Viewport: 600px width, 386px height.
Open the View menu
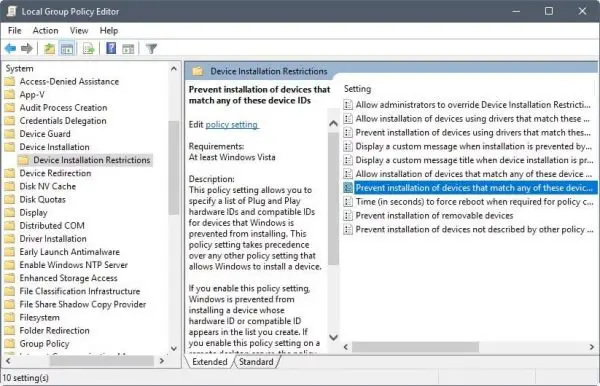79,31
